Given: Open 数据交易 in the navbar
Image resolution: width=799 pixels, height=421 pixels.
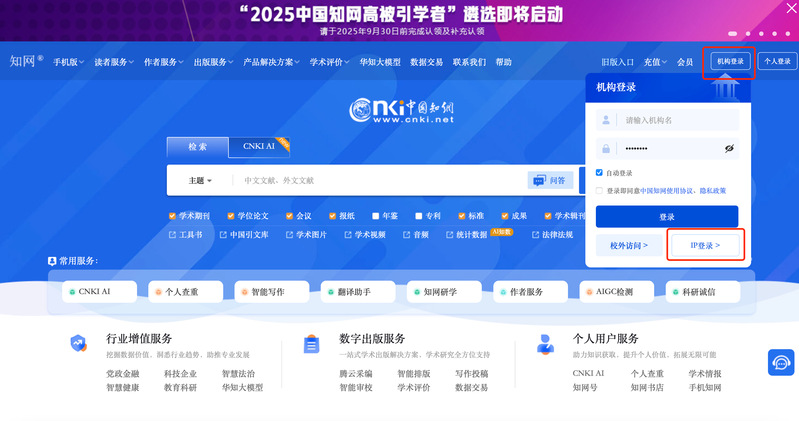Looking at the screenshot, I should (x=427, y=62).
